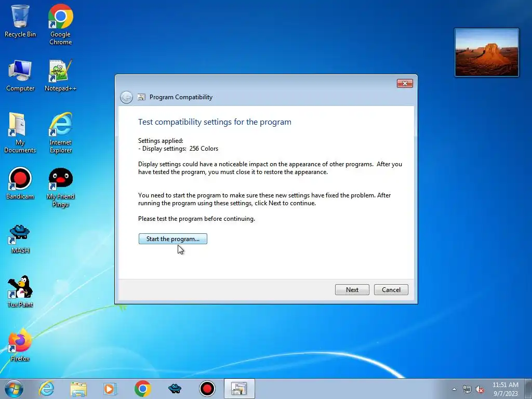This screenshot has width=532, height=399.
Task: Close the Program Compatibility window
Action: pos(405,84)
